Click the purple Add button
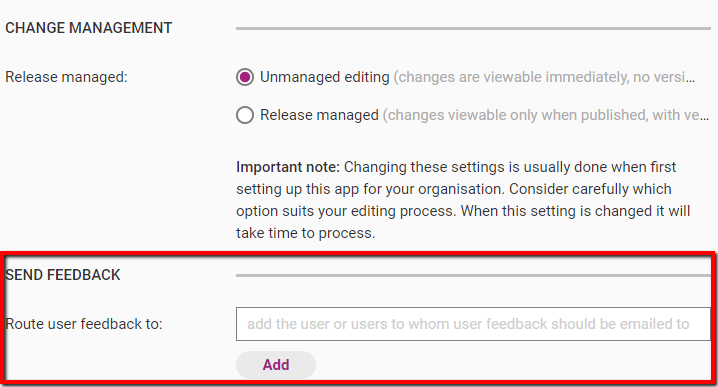 coord(276,365)
